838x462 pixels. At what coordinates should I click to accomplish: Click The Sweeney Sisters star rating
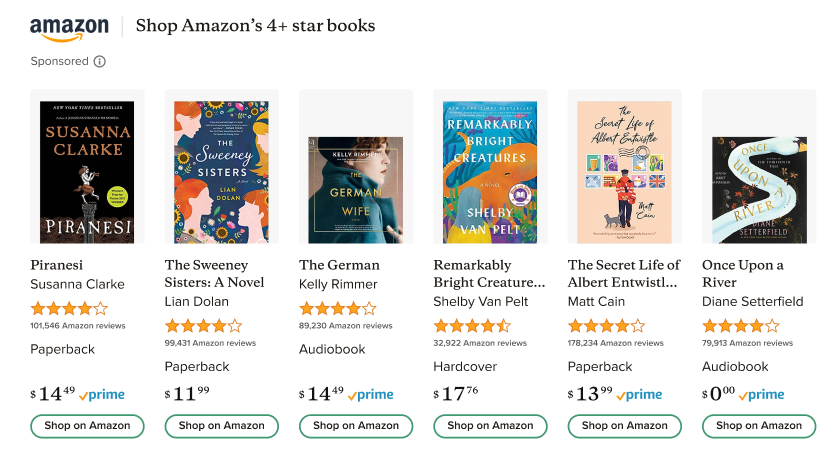click(203, 325)
